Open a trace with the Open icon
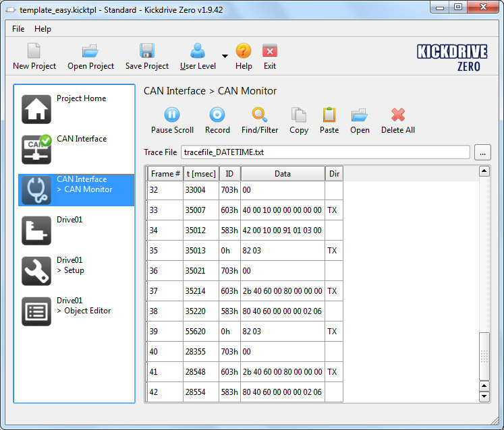 tap(360, 115)
